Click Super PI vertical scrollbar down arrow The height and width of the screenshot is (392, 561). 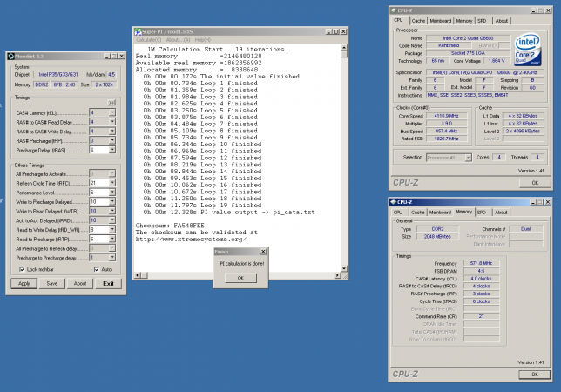point(344,268)
